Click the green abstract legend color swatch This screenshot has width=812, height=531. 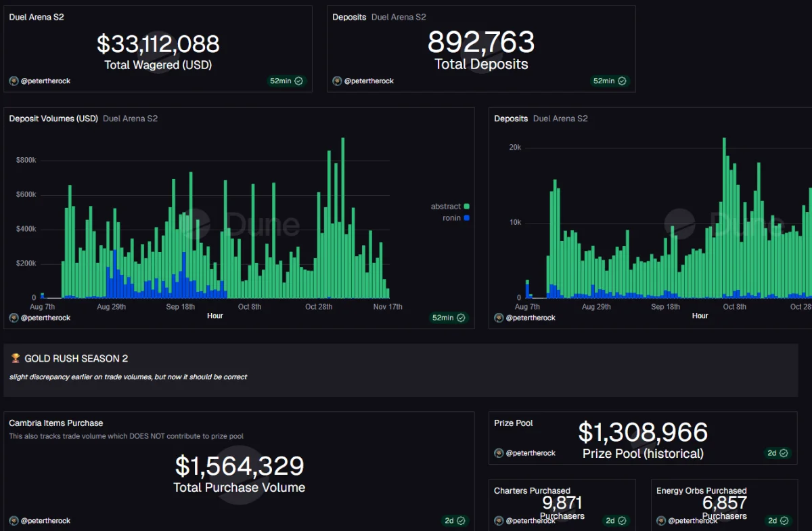click(467, 207)
